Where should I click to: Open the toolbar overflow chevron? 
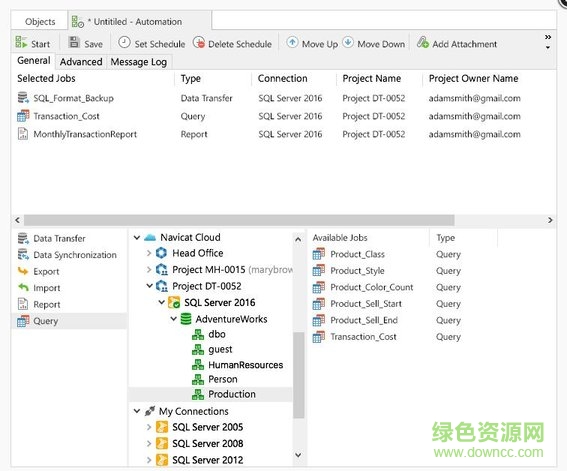pos(548,37)
